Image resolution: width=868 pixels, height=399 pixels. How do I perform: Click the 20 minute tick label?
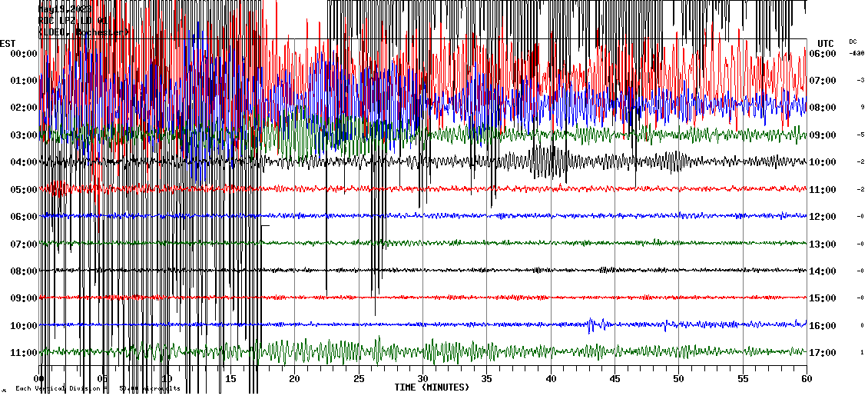coord(294,379)
